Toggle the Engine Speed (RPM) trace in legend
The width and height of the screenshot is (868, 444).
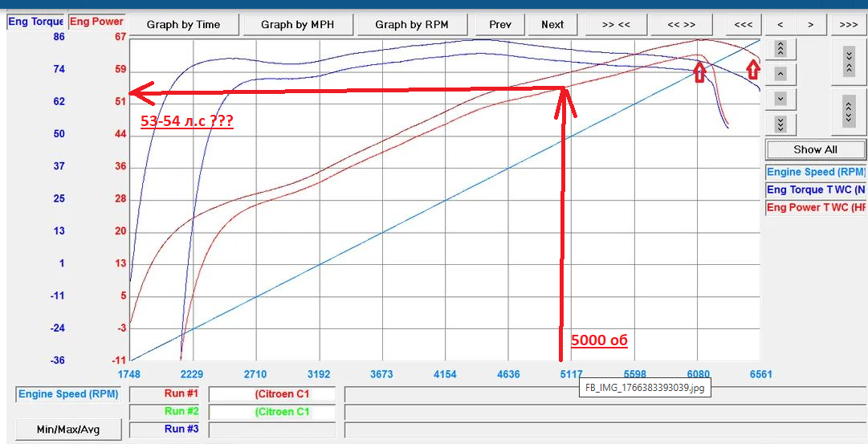click(x=816, y=173)
